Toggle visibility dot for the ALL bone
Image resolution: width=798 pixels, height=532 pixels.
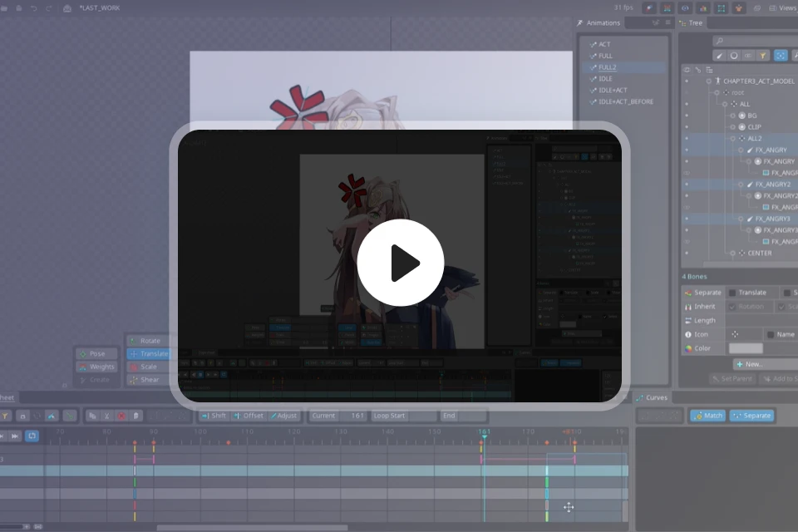pos(687,105)
